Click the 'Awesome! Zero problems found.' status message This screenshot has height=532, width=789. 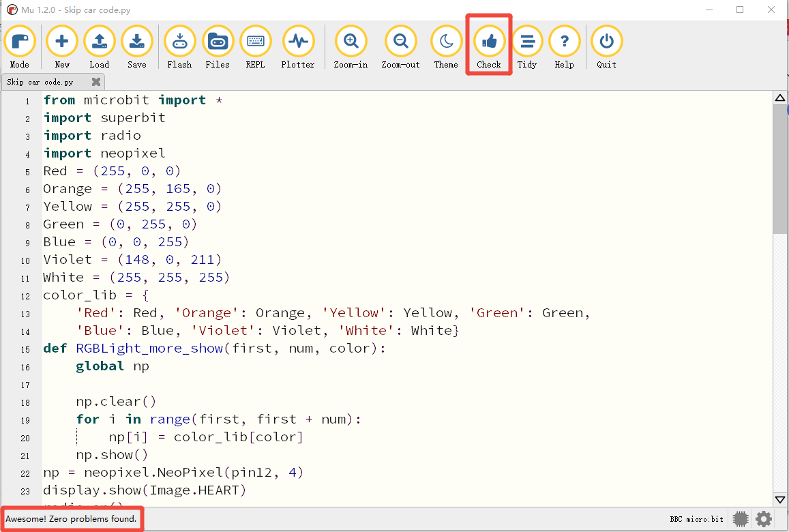pos(71,519)
